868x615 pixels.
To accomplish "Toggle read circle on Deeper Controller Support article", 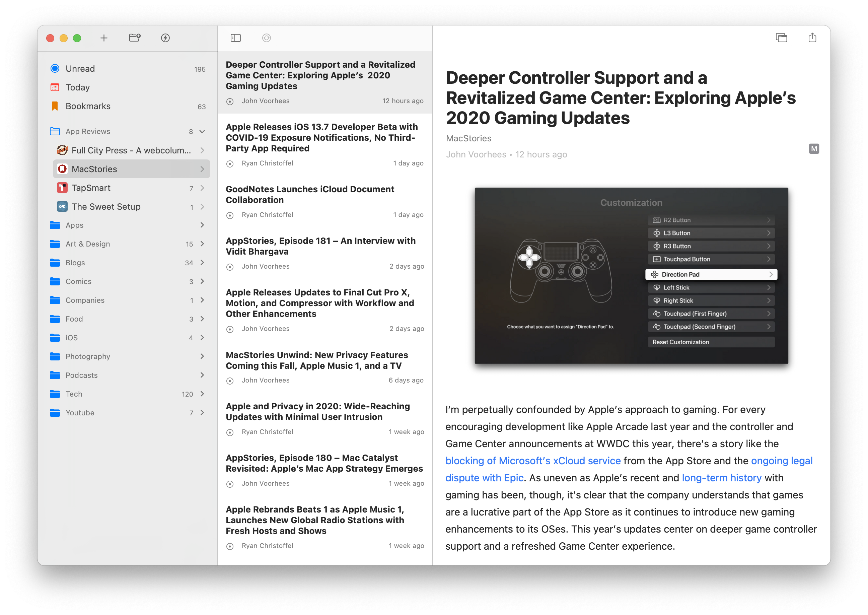I will pos(230,101).
